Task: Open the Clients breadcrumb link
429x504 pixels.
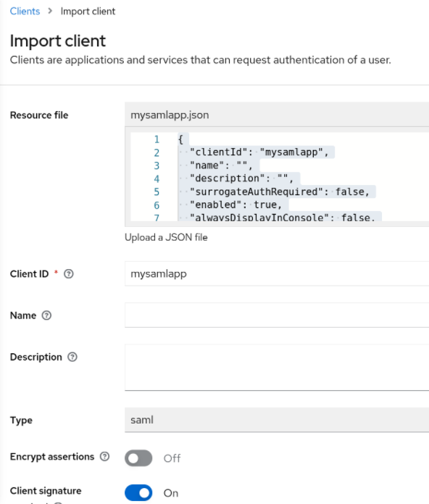Action: 25,12
